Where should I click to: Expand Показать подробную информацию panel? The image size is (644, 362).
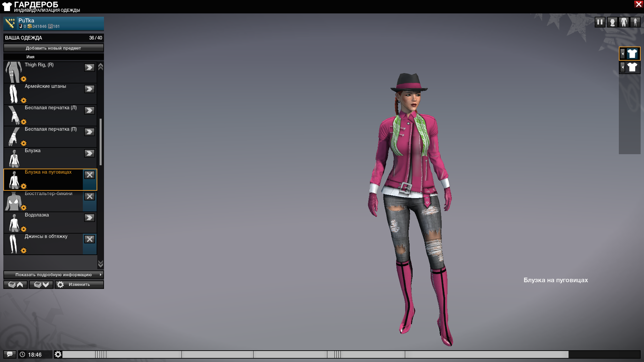(x=54, y=275)
